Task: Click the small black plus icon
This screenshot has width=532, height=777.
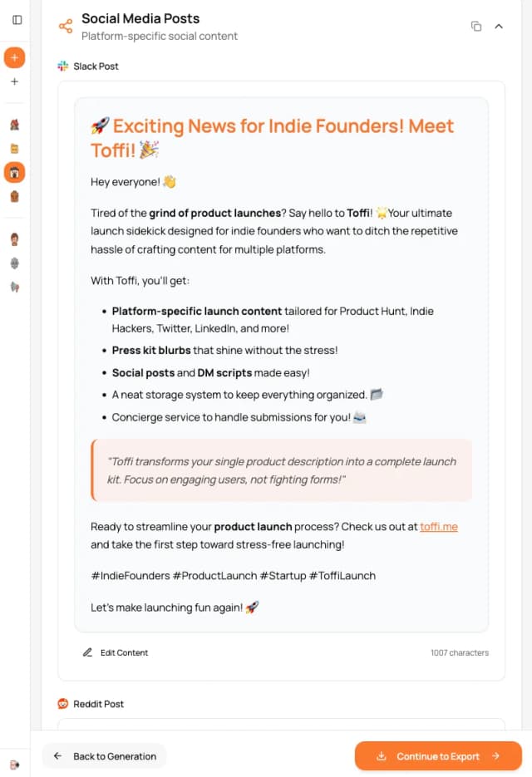Action: coord(14,81)
